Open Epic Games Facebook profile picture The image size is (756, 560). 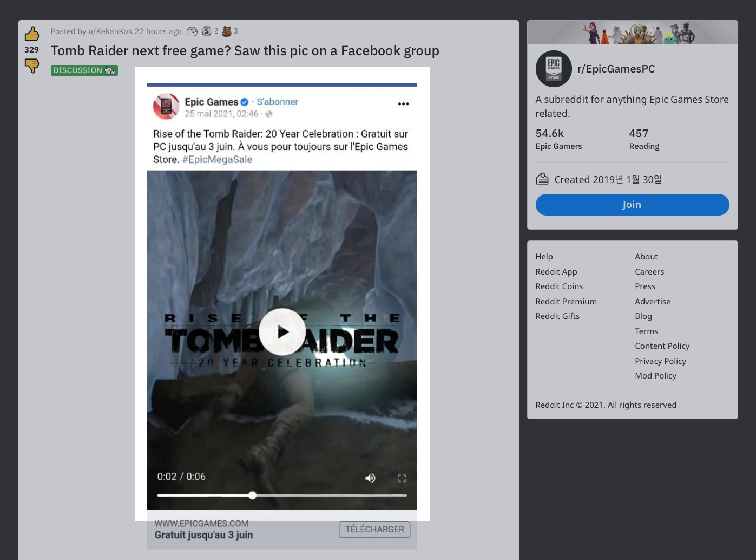click(166, 106)
